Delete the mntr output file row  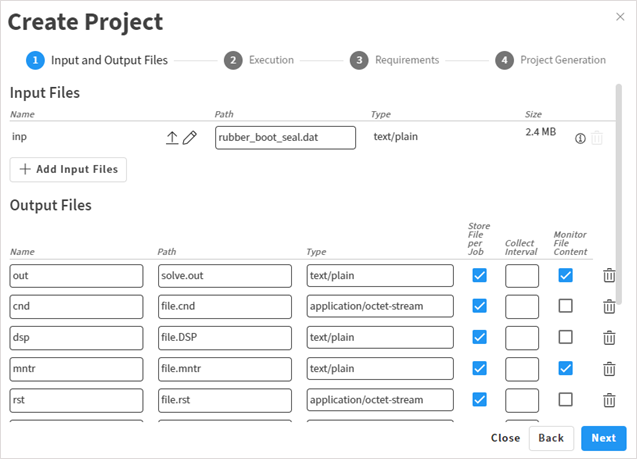click(609, 369)
